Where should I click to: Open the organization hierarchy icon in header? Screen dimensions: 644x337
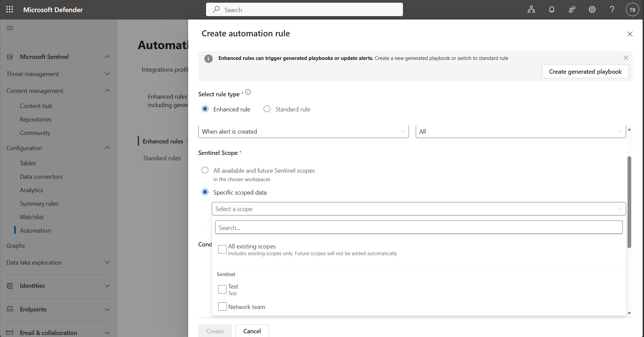[531, 9]
